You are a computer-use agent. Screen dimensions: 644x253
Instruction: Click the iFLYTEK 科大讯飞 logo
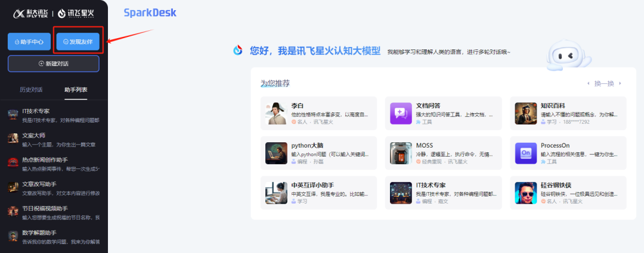click(31, 14)
